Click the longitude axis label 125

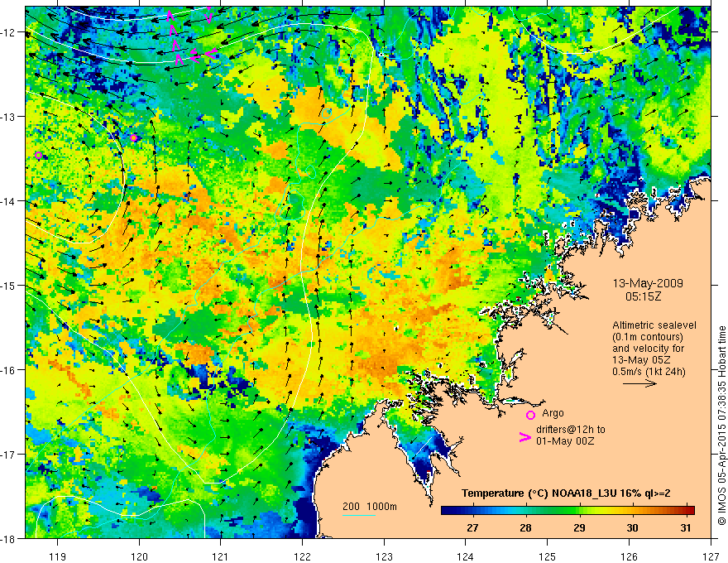click(548, 556)
